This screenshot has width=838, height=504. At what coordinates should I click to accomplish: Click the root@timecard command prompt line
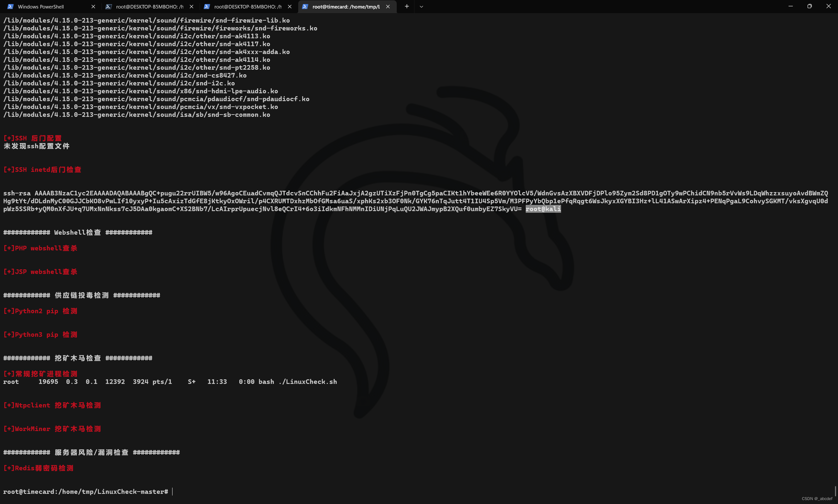[85, 492]
